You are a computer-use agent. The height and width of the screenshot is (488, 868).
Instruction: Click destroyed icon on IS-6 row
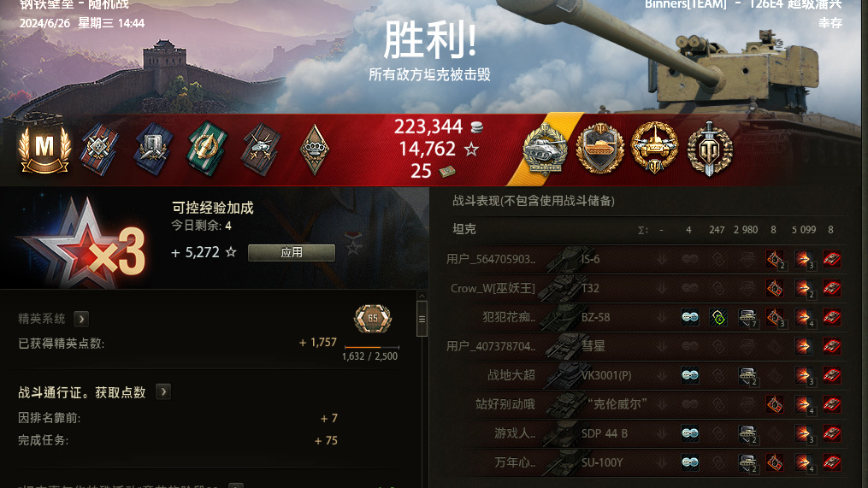[831, 259]
